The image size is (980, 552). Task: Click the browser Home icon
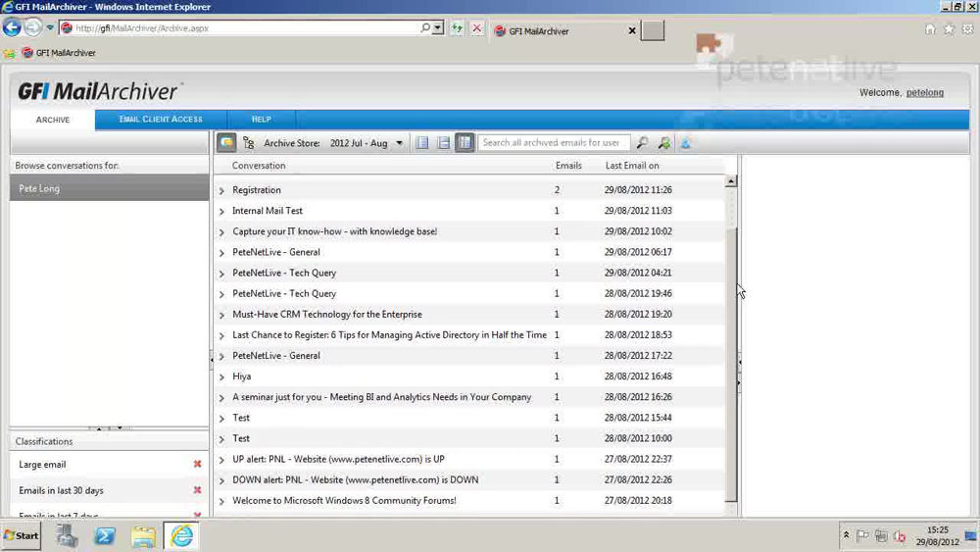930,29
